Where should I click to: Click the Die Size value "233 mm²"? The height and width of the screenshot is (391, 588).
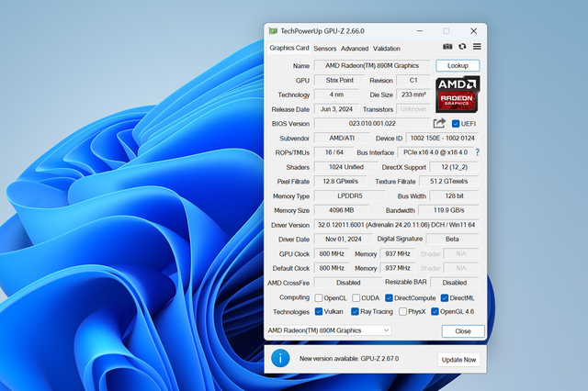(413, 95)
